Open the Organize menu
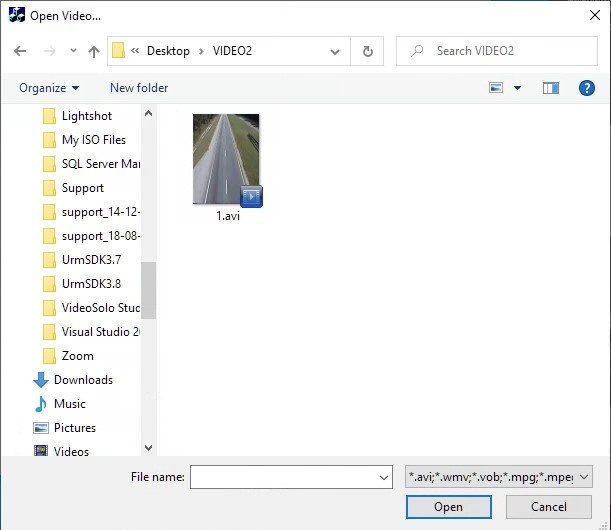The height and width of the screenshot is (530, 611). [x=49, y=88]
